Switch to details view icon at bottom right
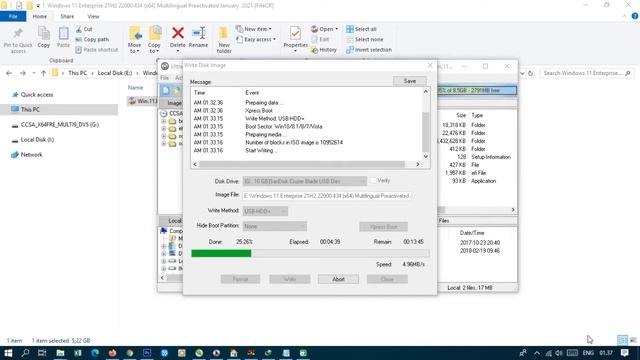640x360 pixels. [622, 340]
